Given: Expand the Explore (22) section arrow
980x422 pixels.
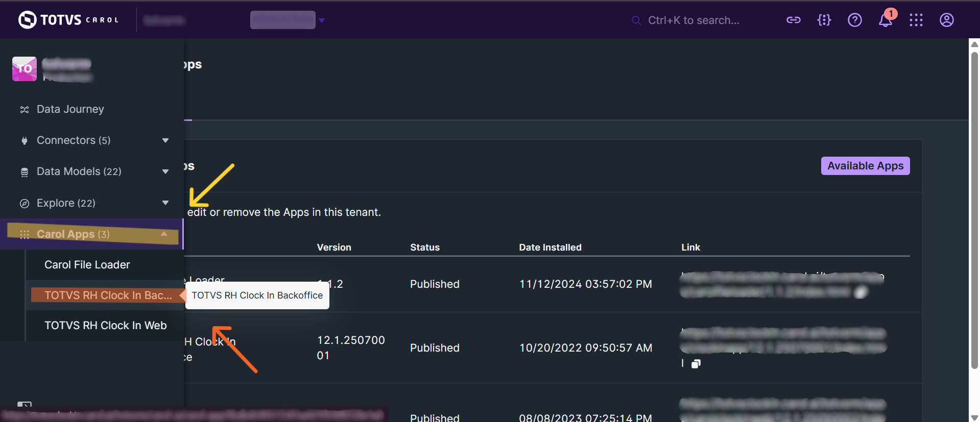Looking at the screenshot, I should 165,203.
